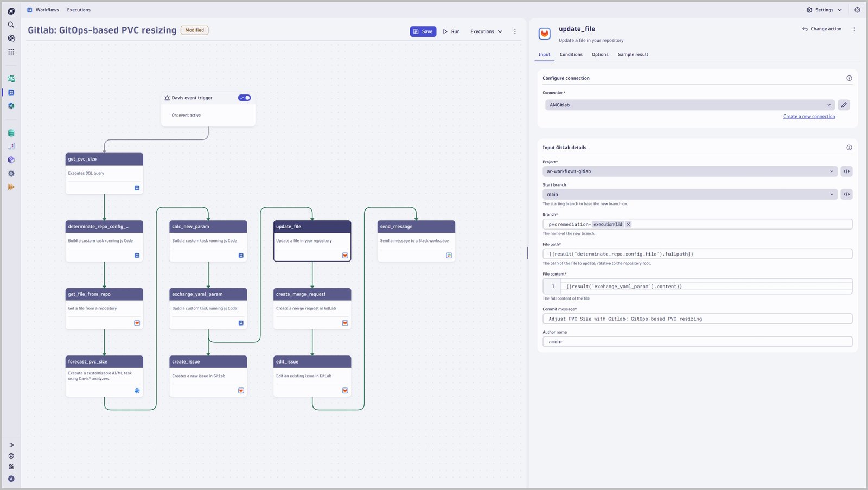Open the help question mark icon
The height and width of the screenshot is (490, 868).
pos(857,10)
